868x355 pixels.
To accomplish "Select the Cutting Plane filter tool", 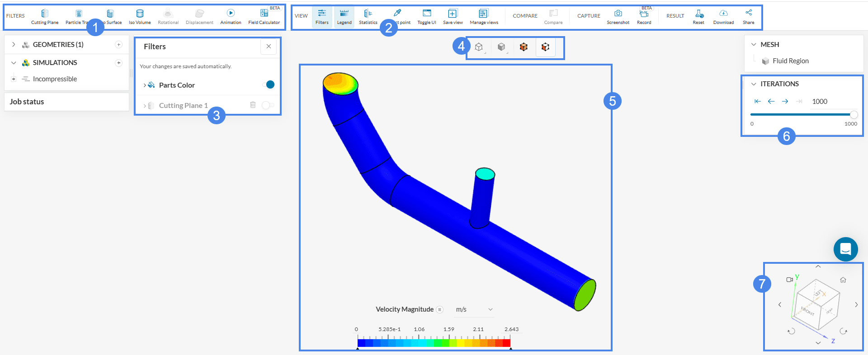I will tap(44, 17).
